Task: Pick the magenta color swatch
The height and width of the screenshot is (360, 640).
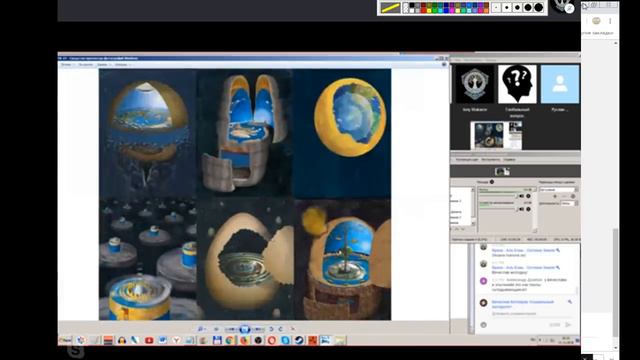Action: (x=452, y=11)
